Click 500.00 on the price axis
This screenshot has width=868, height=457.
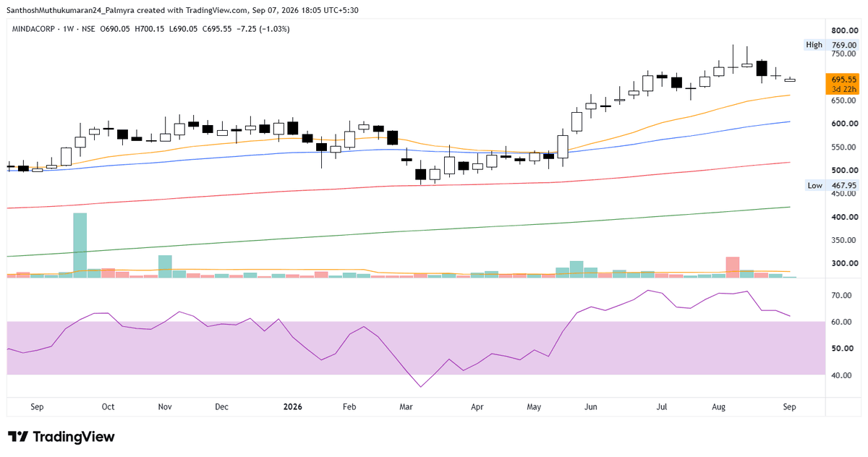(844, 171)
